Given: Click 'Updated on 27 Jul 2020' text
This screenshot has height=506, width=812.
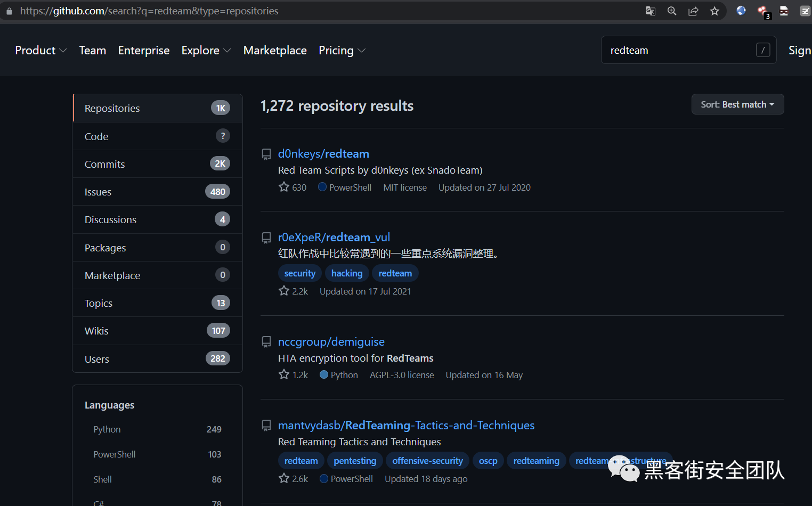Looking at the screenshot, I should (484, 187).
